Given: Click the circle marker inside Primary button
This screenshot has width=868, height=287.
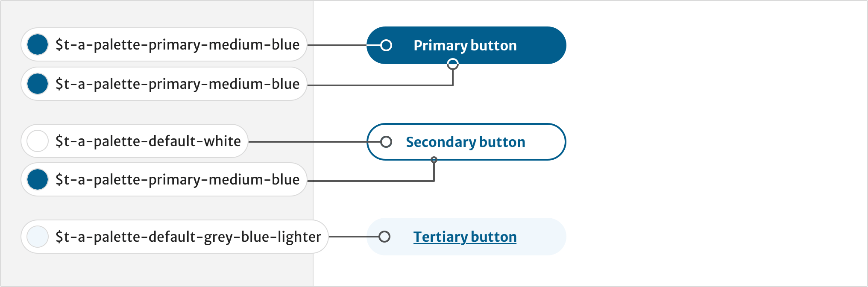Looking at the screenshot, I should pos(386,45).
